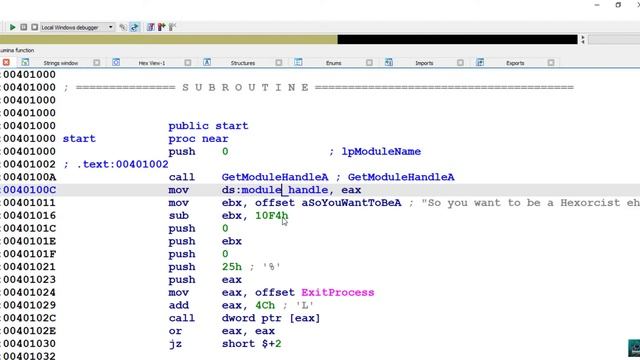Image resolution: width=640 pixels, height=360 pixels.
Task: Click the small arrows right of navigation band
Action: coord(583,40)
